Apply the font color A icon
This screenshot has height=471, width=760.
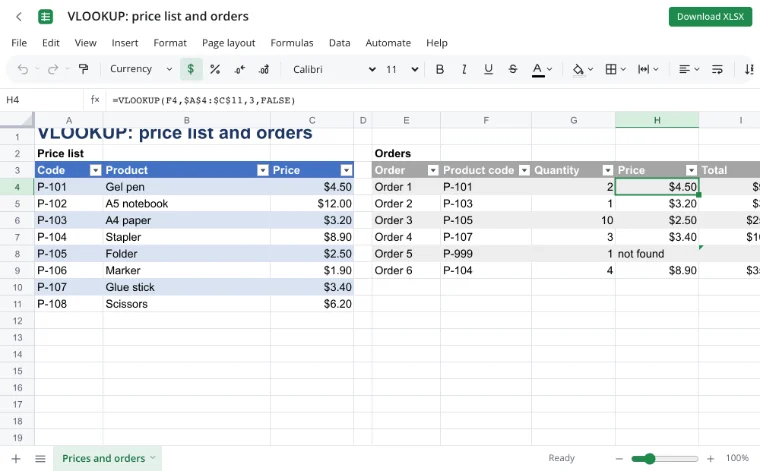tap(538, 70)
